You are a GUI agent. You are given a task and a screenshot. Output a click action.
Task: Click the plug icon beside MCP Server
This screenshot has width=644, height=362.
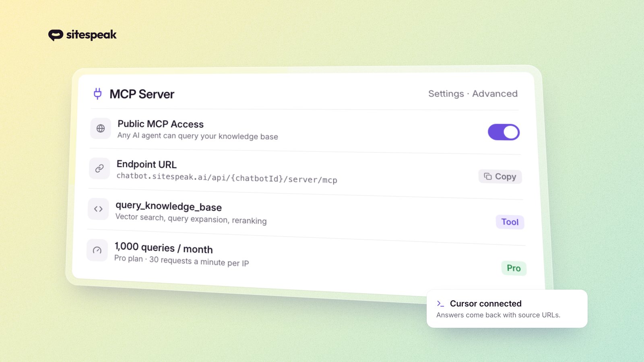[97, 93]
